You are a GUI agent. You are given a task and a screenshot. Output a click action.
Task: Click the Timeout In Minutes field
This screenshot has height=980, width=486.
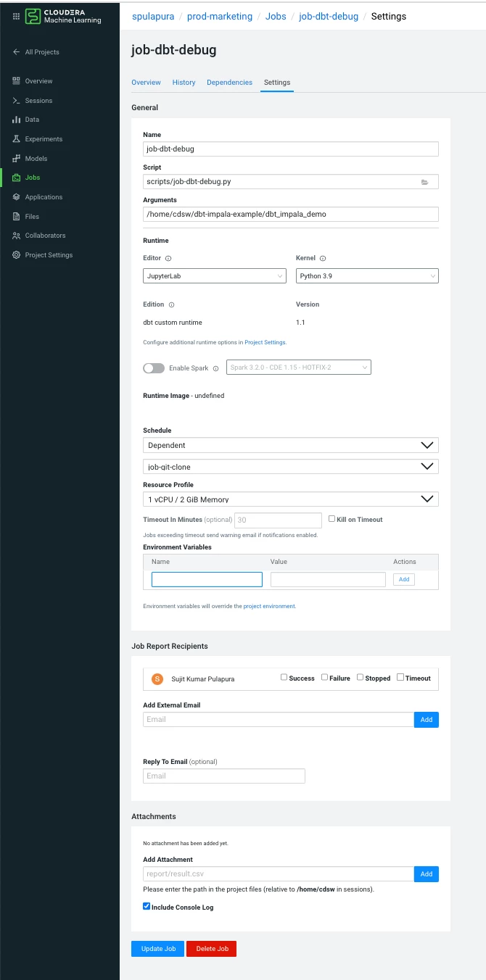pos(278,520)
